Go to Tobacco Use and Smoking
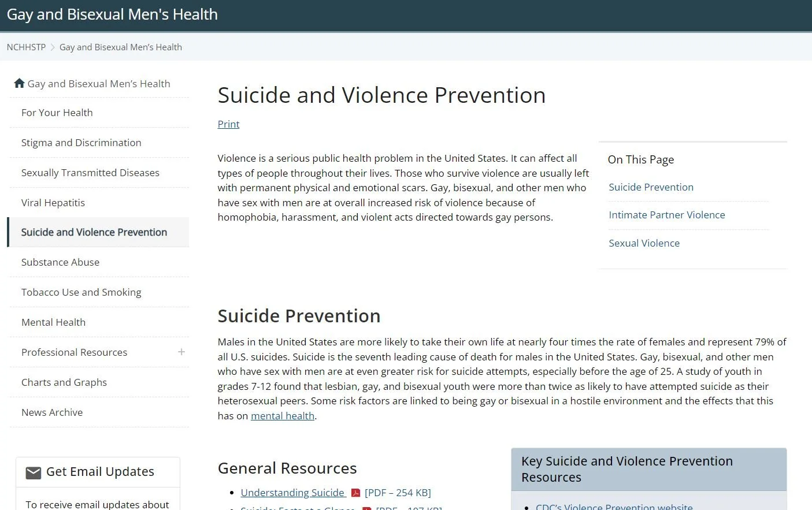812x510 pixels. [x=81, y=292]
